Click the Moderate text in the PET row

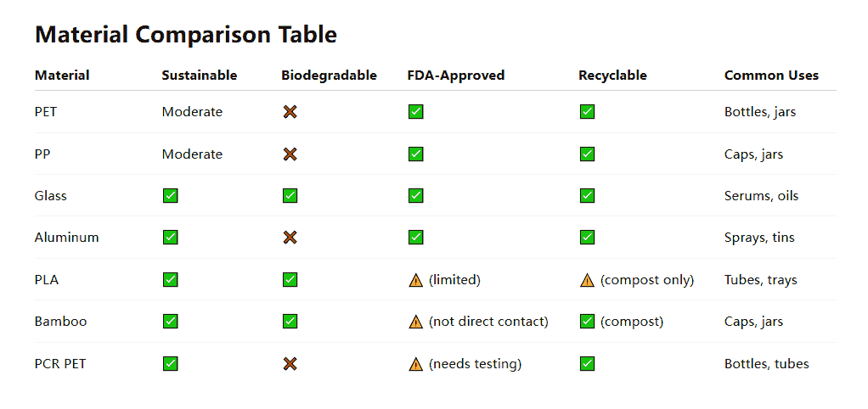192,112
